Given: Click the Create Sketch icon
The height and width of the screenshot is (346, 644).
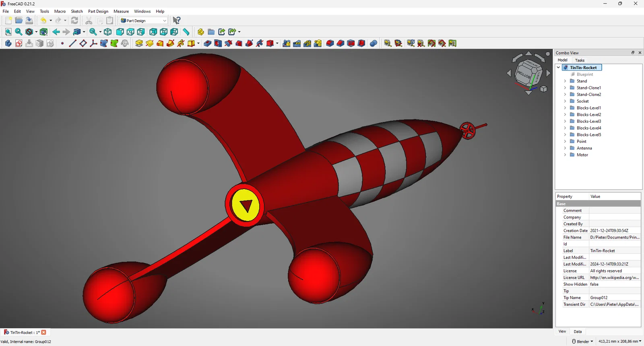Looking at the screenshot, I should coord(19,43).
